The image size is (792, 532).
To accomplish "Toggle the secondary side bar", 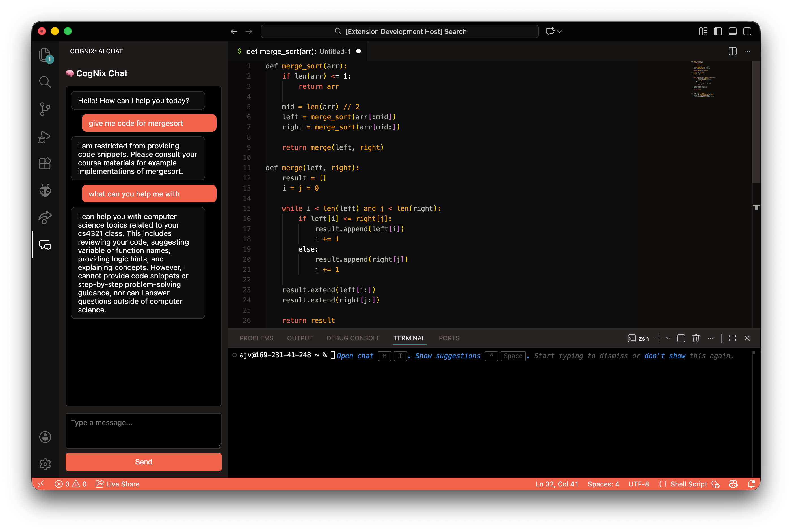I will tap(747, 31).
